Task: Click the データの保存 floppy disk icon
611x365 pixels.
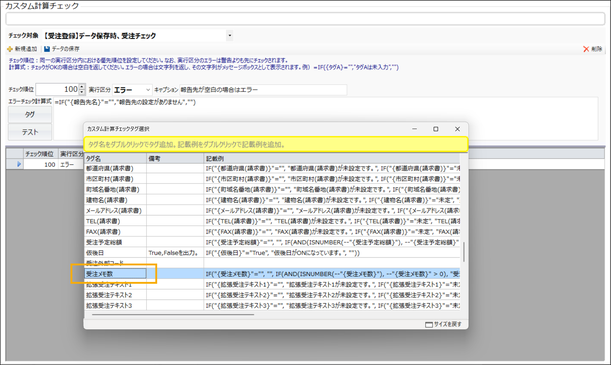Action: coord(47,49)
